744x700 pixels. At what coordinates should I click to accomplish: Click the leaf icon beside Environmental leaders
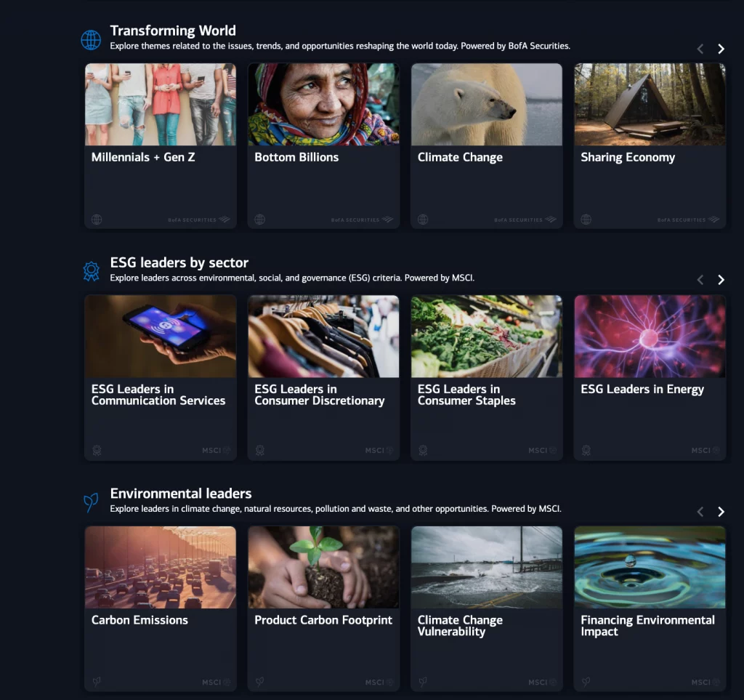coord(91,502)
